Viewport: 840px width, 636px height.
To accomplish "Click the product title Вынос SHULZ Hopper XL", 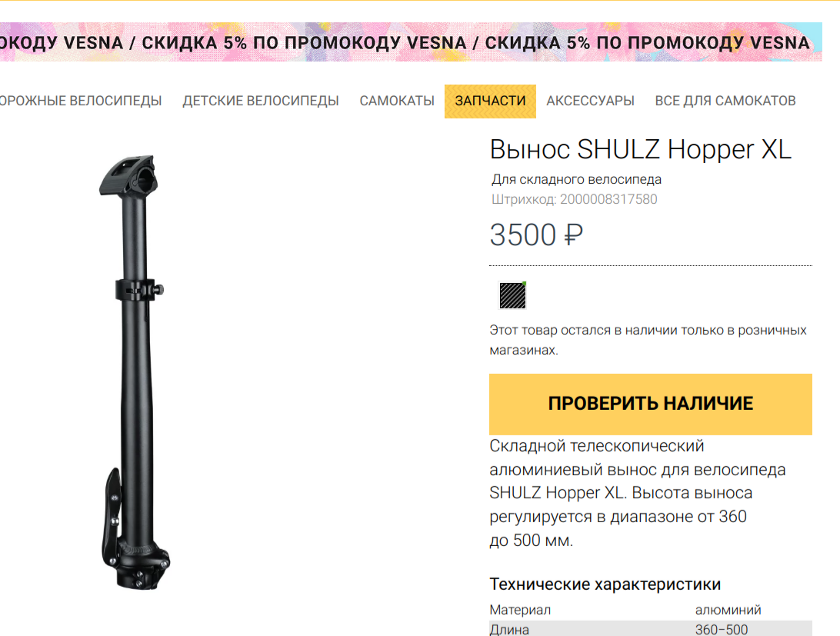I will tap(641, 149).
